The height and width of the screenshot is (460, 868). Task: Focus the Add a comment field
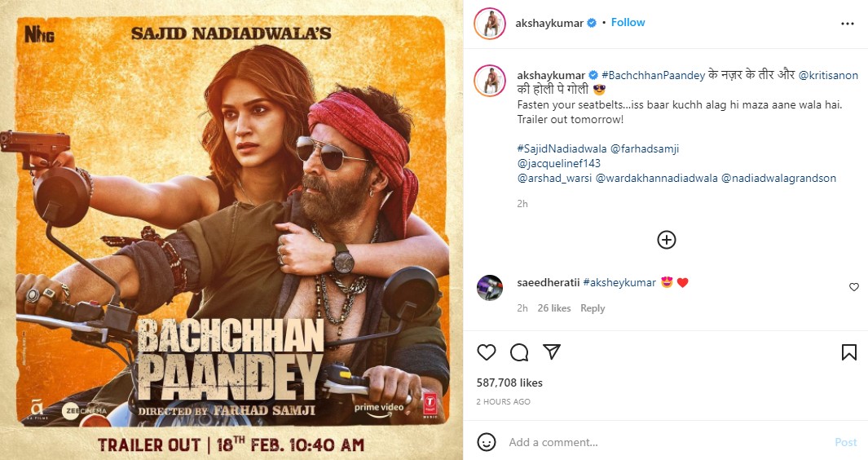coord(664,442)
